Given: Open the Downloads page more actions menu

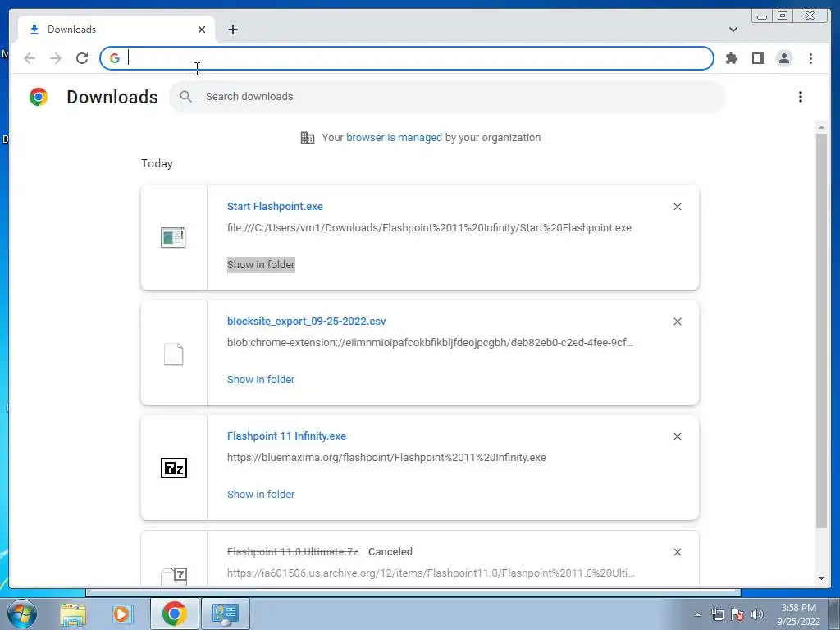Looking at the screenshot, I should click(801, 97).
